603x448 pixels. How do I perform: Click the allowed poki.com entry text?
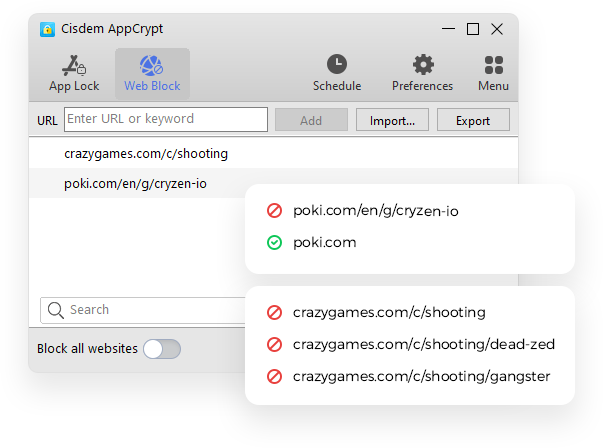tap(325, 243)
